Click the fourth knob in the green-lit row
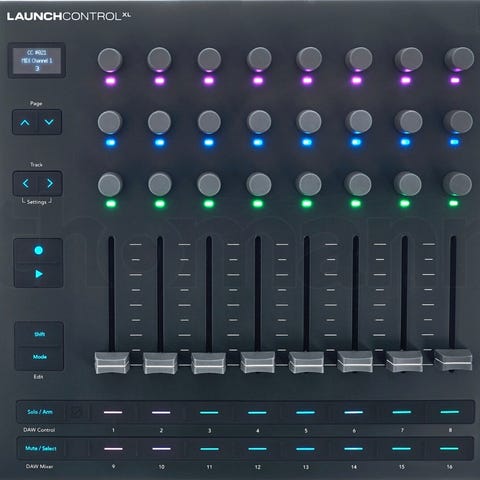The image size is (480, 480). click(259, 184)
